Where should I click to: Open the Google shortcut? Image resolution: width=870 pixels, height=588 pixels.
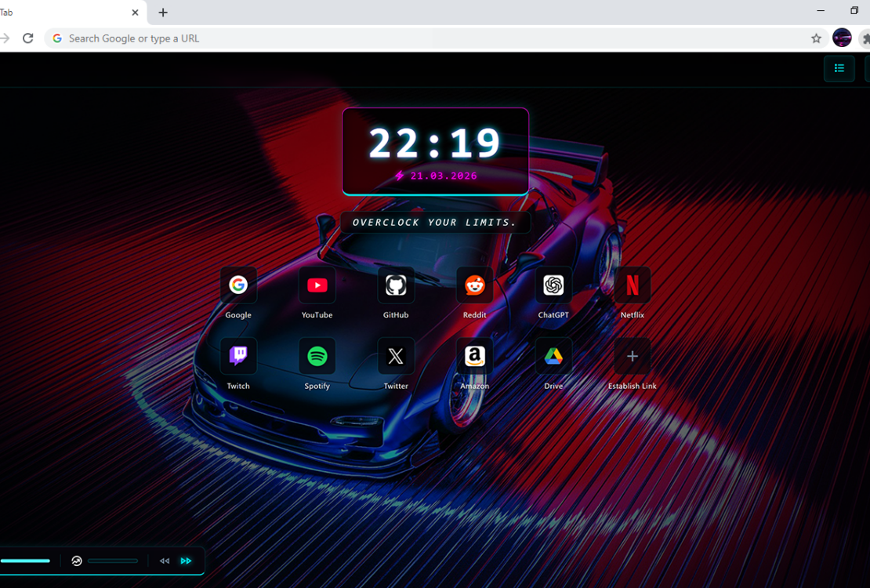(x=238, y=285)
